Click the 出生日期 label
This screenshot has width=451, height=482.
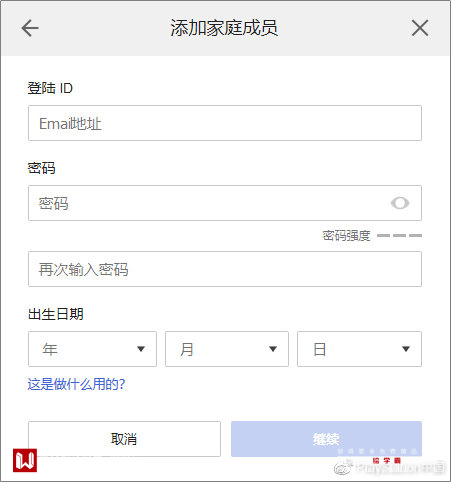click(56, 314)
